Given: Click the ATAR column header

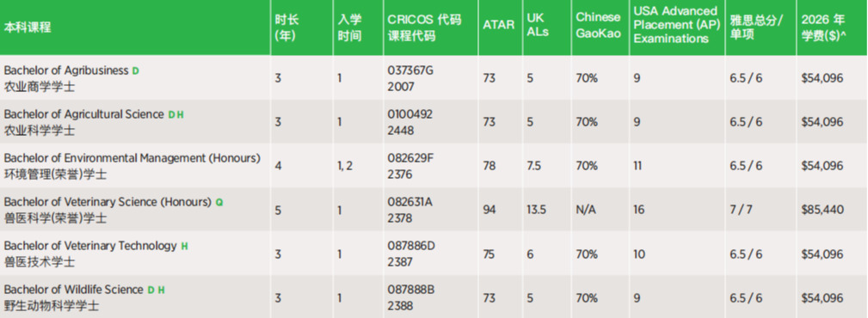Looking at the screenshot, I should coord(498,25).
